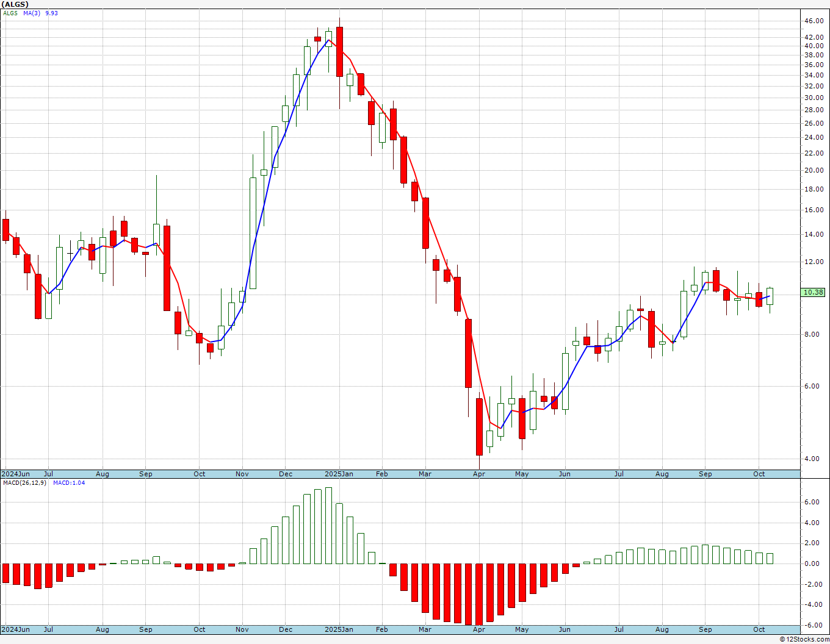Click the 2025Jan marker on price time axis
Image resolution: width=830 pixels, height=644 pixels.
click(x=339, y=474)
